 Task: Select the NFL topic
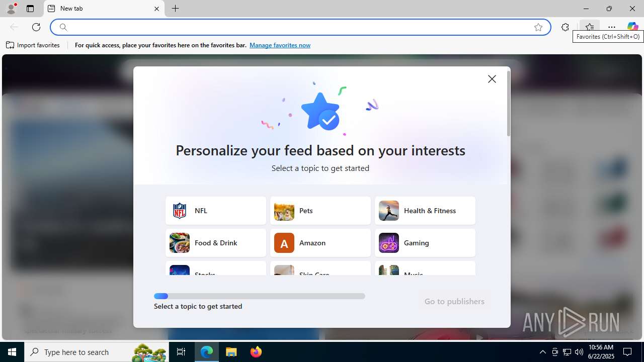pyautogui.click(x=216, y=211)
